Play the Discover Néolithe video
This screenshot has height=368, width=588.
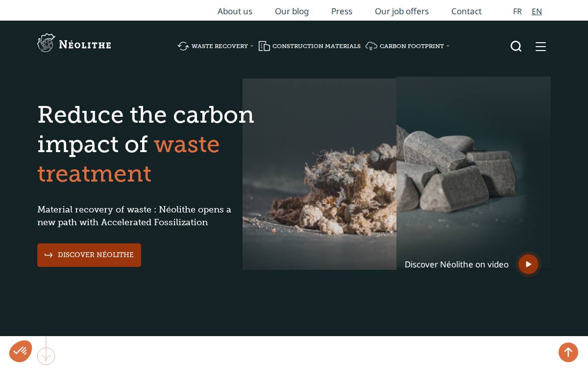pyautogui.click(x=528, y=264)
